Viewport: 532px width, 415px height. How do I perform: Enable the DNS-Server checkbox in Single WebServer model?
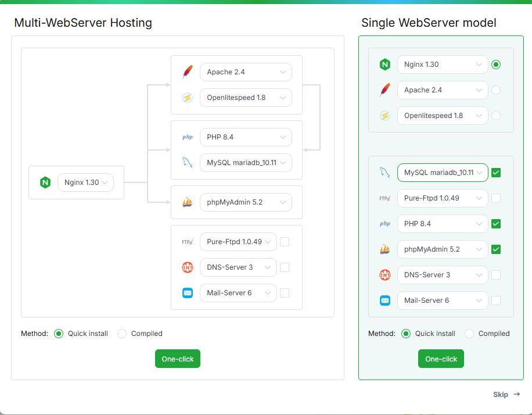(x=496, y=275)
